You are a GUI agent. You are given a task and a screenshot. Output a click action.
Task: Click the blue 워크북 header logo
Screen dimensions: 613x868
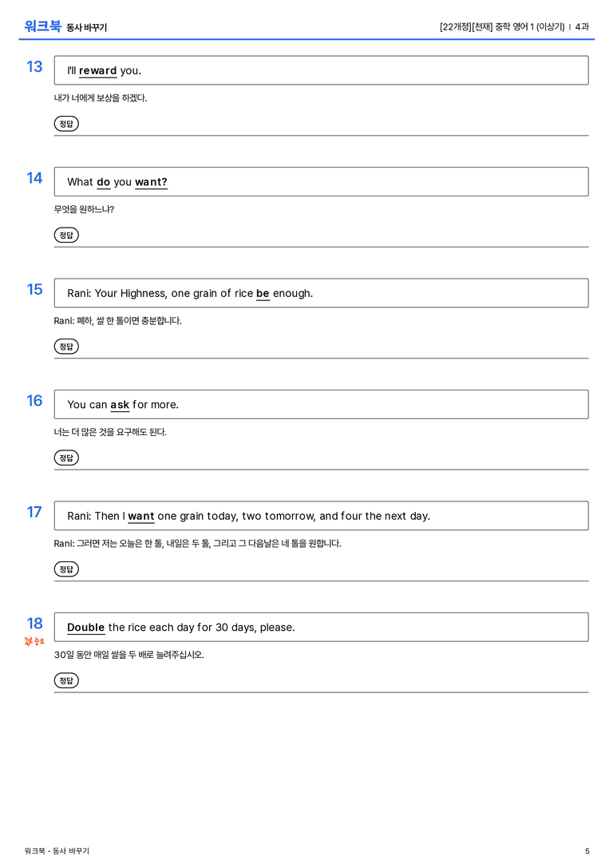42,26
